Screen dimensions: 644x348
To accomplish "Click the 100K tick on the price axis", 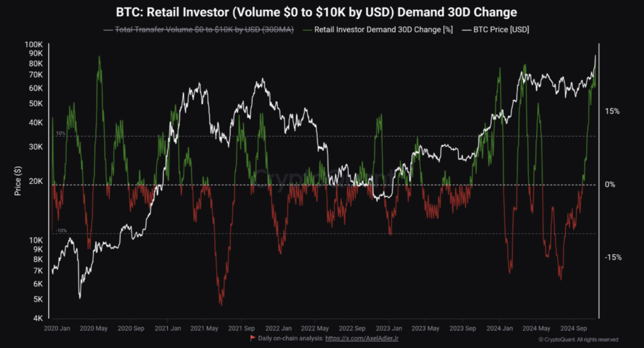I will pos(34,44).
